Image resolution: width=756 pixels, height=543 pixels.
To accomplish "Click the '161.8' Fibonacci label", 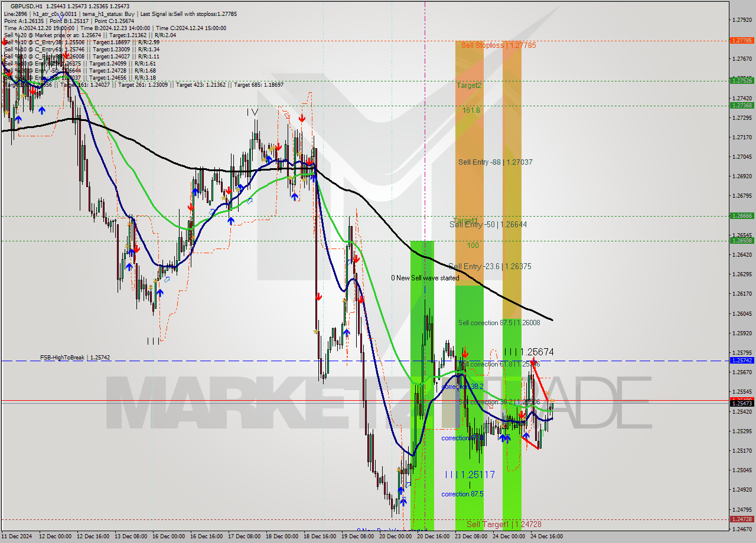I will (471, 110).
